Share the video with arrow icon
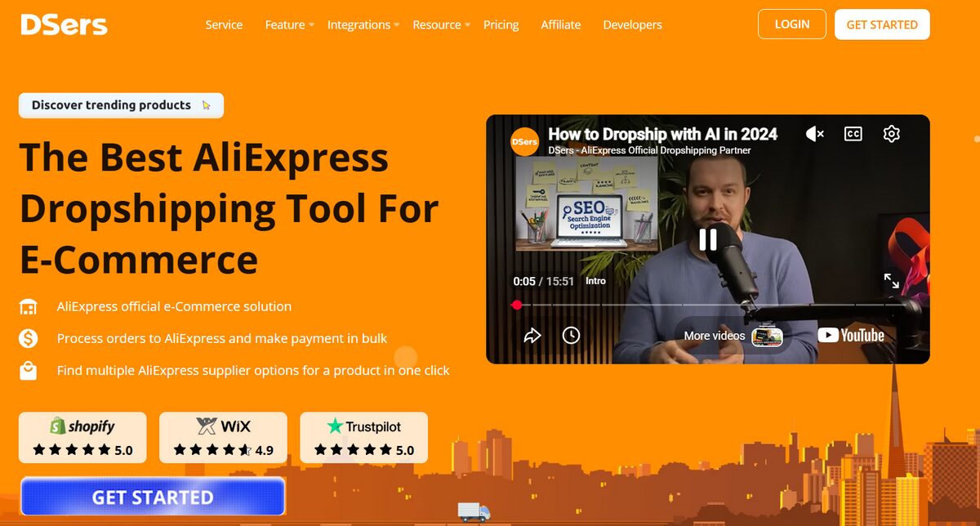This screenshot has height=526, width=980. coord(532,335)
